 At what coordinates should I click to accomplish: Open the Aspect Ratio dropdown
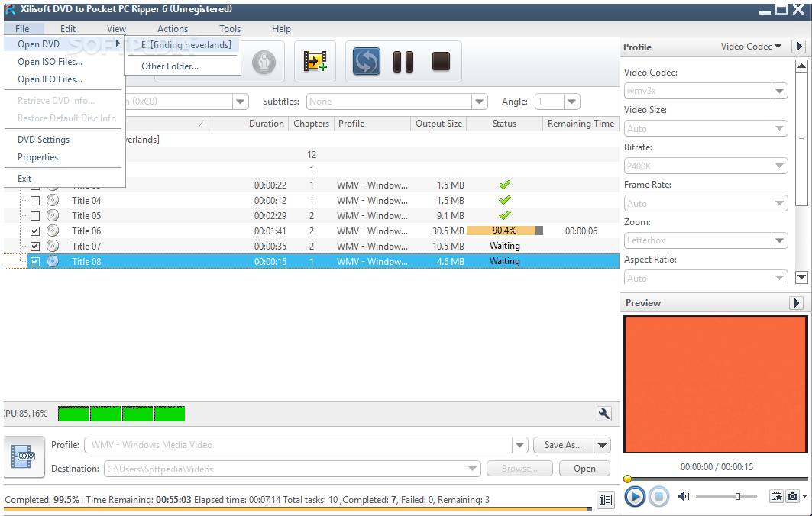point(779,278)
